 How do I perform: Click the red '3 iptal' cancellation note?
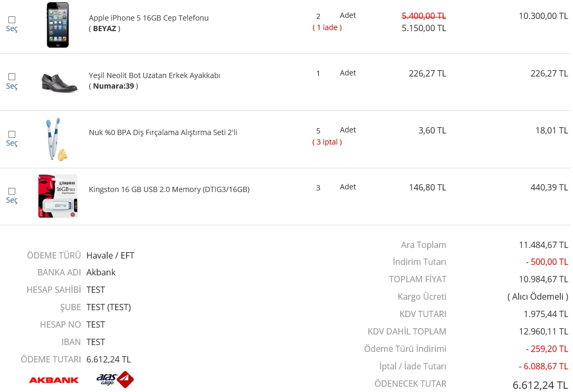click(x=327, y=142)
